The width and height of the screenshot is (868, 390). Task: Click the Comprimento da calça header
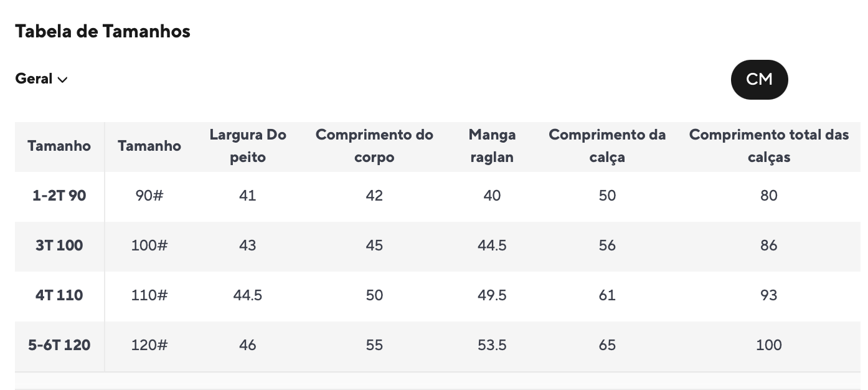coord(607,146)
